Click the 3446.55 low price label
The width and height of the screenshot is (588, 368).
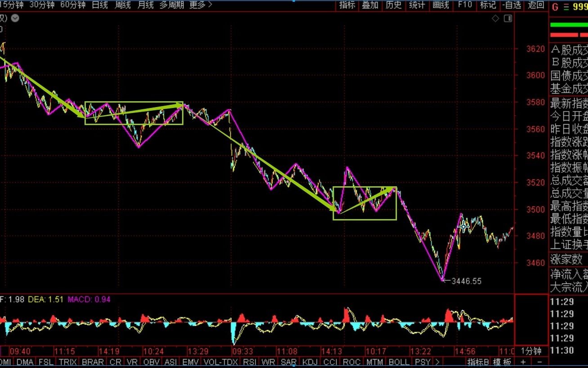tap(466, 281)
